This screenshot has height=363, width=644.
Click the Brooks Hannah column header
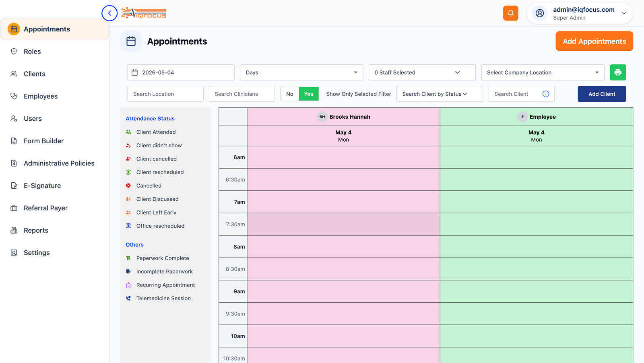point(343,117)
